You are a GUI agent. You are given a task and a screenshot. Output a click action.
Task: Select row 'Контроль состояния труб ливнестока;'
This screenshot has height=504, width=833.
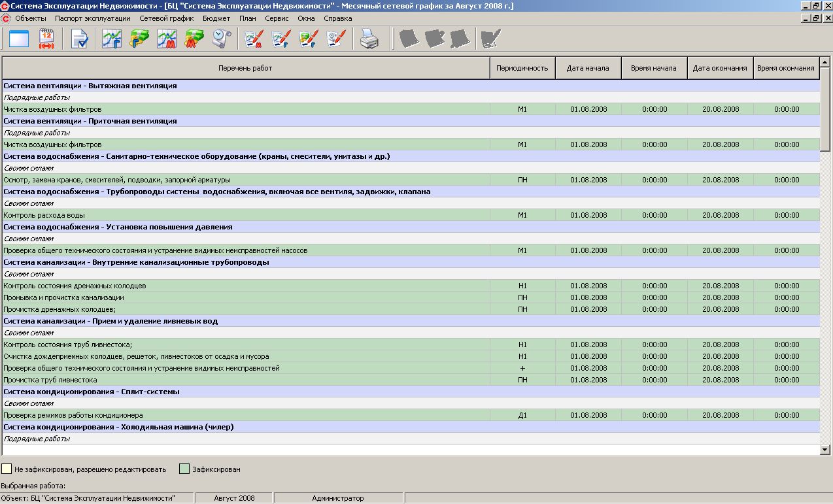pos(411,344)
